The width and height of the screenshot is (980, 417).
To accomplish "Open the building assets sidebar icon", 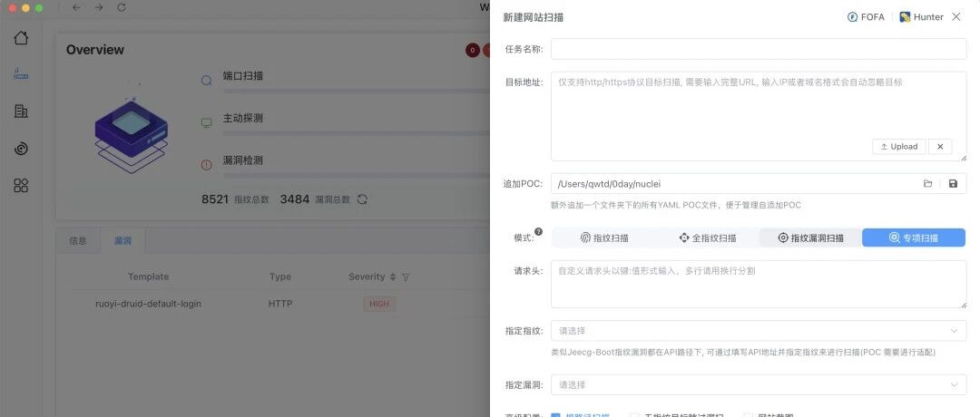I will tap(21, 112).
